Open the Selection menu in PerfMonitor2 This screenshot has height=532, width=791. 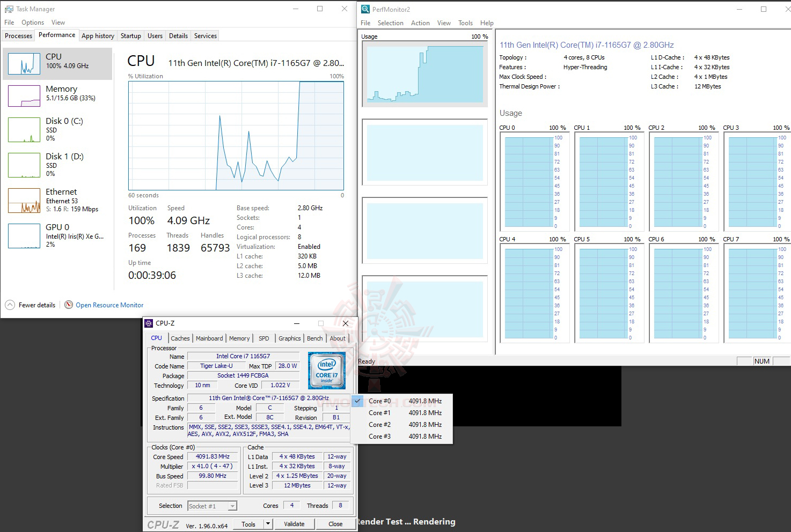point(390,23)
